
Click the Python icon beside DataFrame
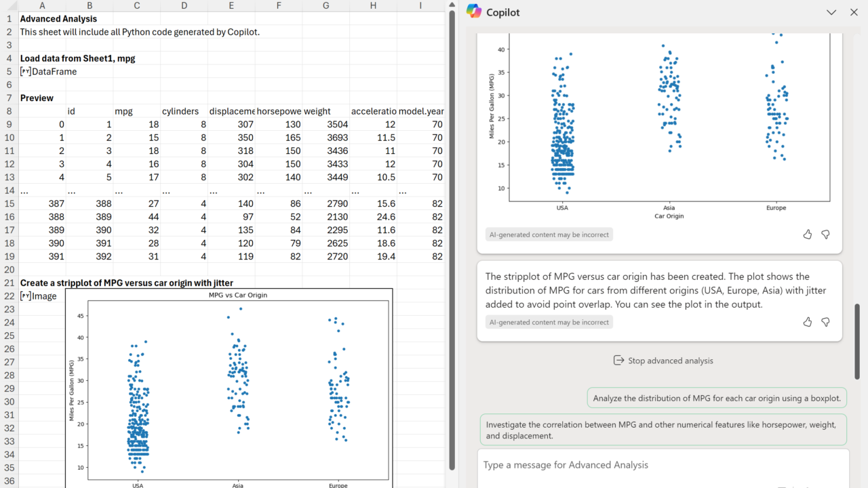coord(26,72)
